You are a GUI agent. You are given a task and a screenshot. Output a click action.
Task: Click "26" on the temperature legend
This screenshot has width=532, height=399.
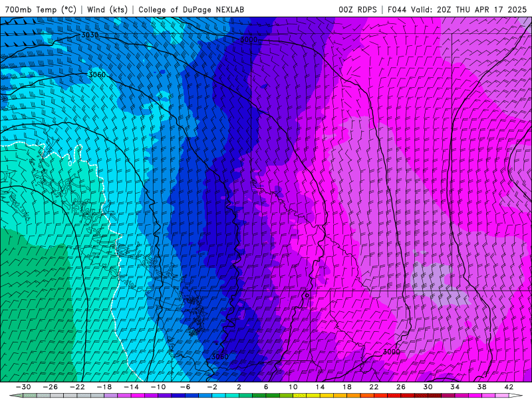click(401, 387)
